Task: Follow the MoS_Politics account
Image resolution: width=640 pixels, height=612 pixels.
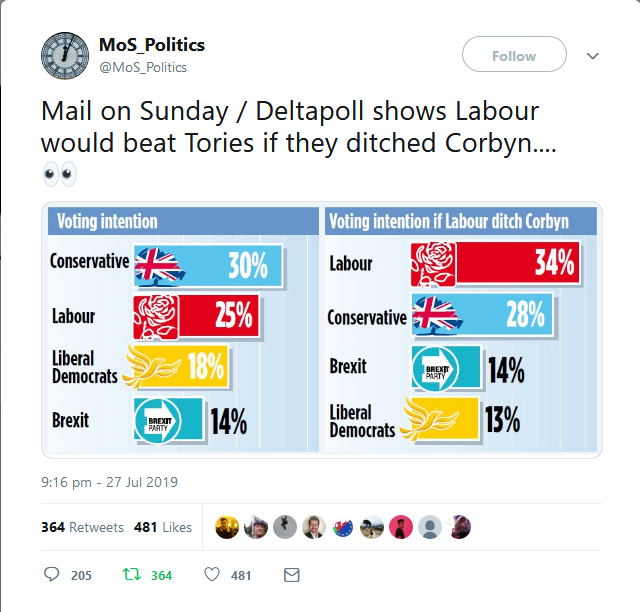Action: coord(514,56)
